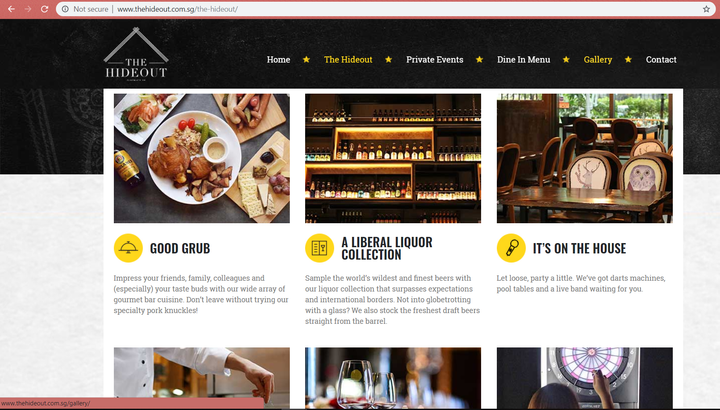Select The Hideout nav link
This screenshot has width=720, height=410.
coord(348,60)
